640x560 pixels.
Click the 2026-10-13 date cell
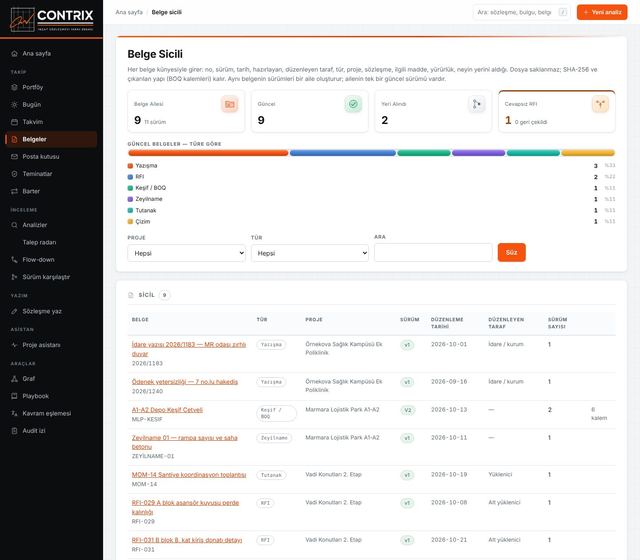click(449, 410)
